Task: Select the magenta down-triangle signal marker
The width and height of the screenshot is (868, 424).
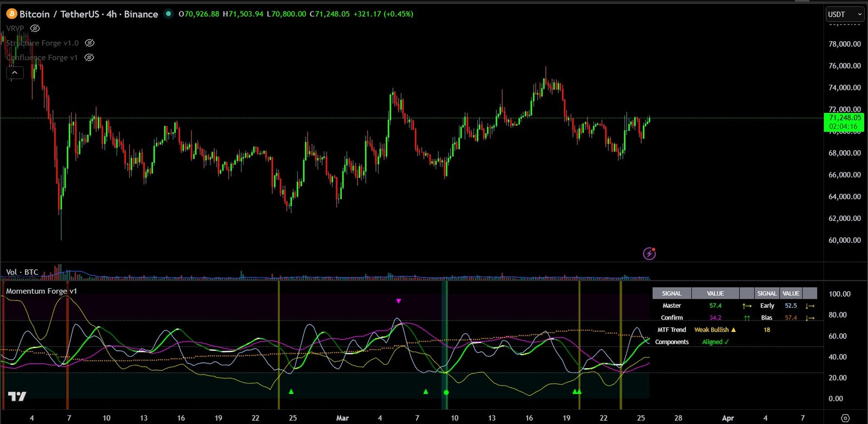Action: [x=399, y=301]
